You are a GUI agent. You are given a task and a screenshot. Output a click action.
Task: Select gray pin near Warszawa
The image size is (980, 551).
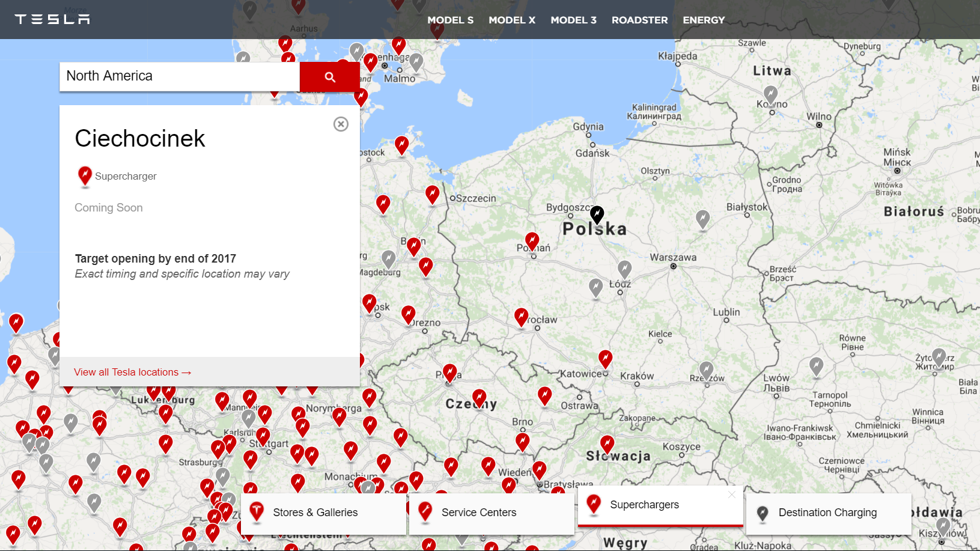pyautogui.click(x=624, y=270)
